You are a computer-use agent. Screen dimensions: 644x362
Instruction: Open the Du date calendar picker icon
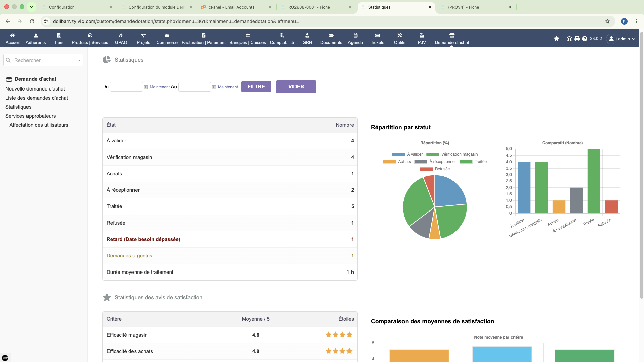pos(146,87)
